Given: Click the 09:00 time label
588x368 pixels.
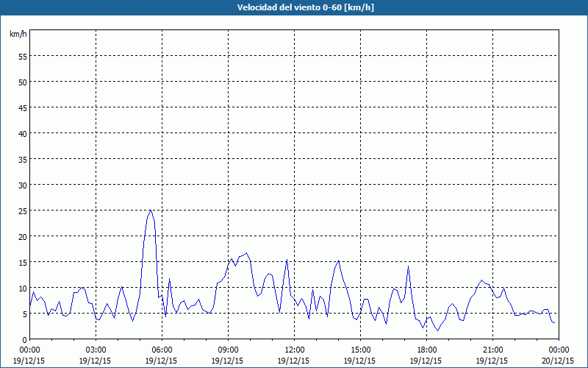Looking at the screenshot, I should pos(228,350).
